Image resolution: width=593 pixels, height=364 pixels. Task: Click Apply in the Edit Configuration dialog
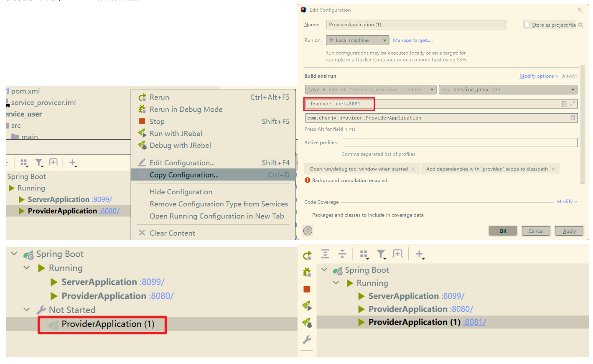pyautogui.click(x=569, y=231)
